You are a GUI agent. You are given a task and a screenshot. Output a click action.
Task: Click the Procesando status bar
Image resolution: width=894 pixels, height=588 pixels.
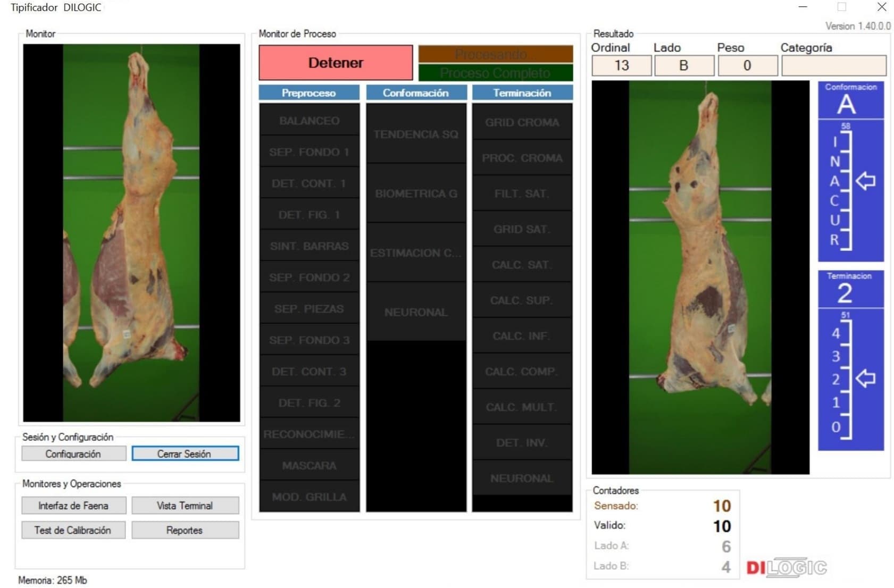495,54
